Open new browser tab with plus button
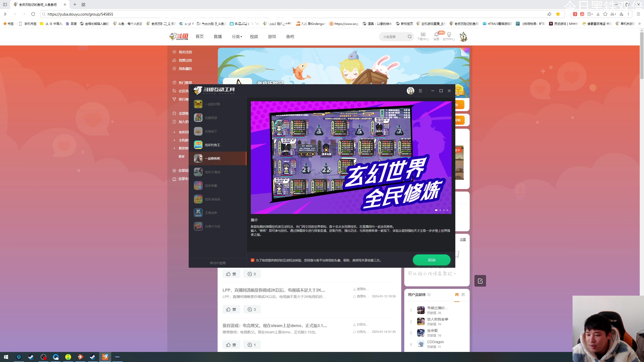Image resolution: width=644 pixels, height=362 pixels. coord(75,5)
